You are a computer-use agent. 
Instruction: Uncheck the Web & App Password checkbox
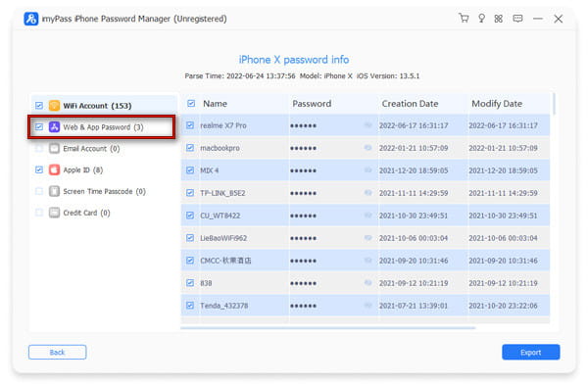[x=39, y=127]
